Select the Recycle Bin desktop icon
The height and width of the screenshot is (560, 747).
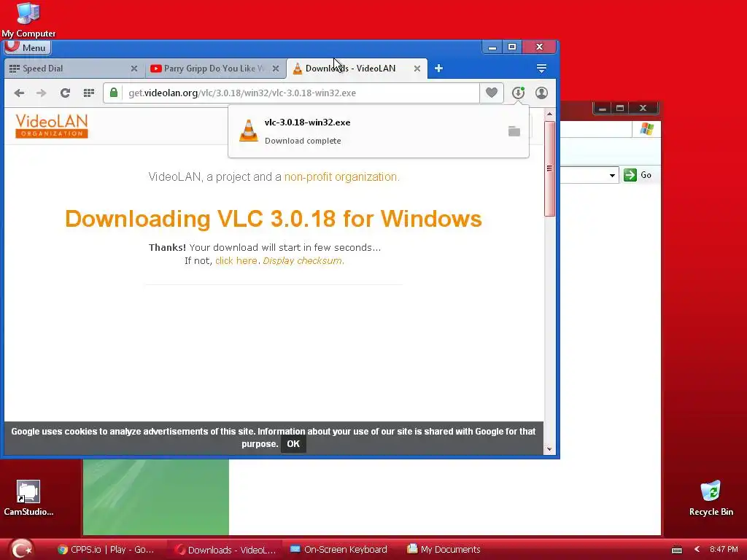711,498
